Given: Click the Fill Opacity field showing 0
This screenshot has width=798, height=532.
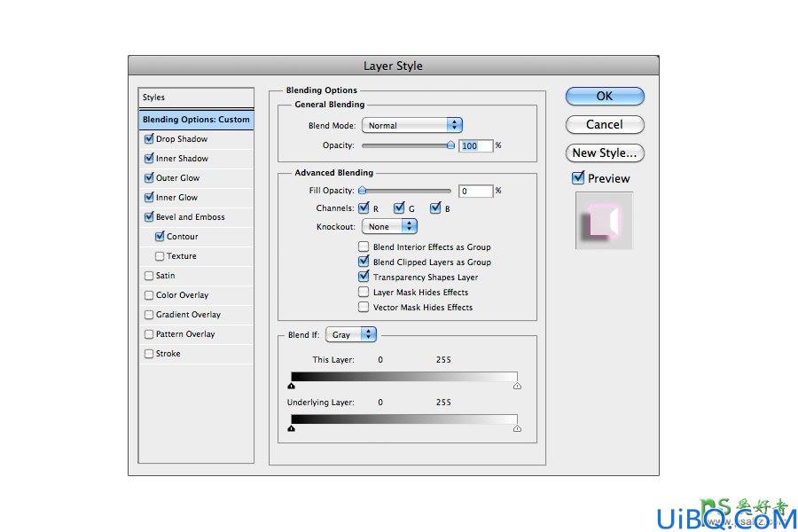Looking at the screenshot, I should pyautogui.click(x=476, y=191).
